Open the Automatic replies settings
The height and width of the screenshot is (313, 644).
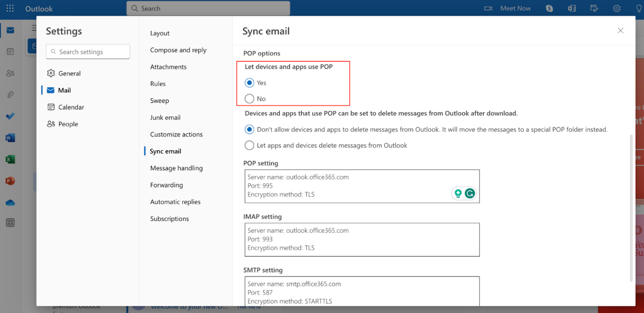coord(175,201)
